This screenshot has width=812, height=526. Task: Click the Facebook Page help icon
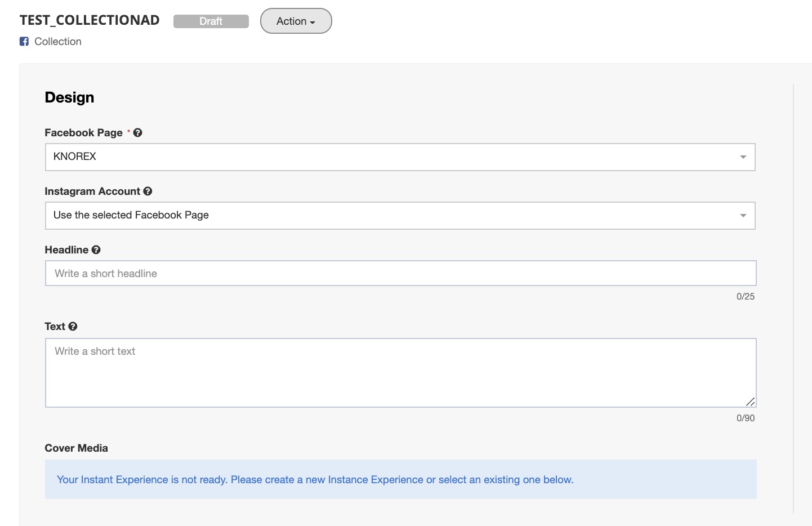tap(137, 133)
